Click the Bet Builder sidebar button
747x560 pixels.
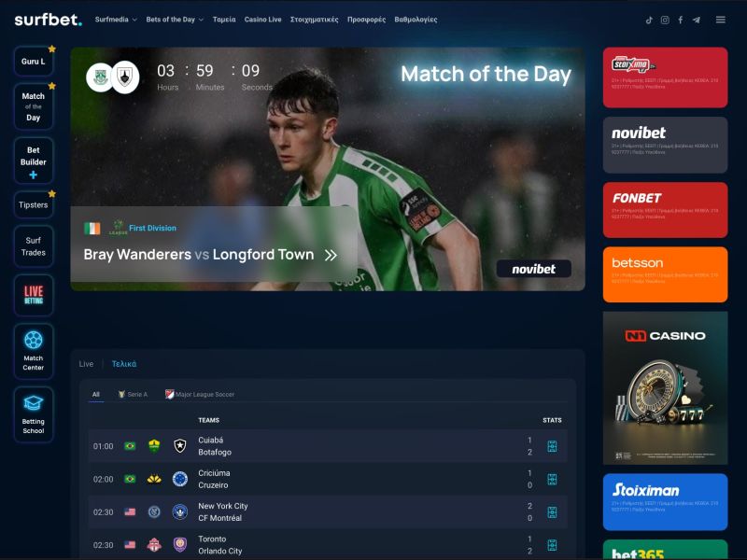(34, 161)
